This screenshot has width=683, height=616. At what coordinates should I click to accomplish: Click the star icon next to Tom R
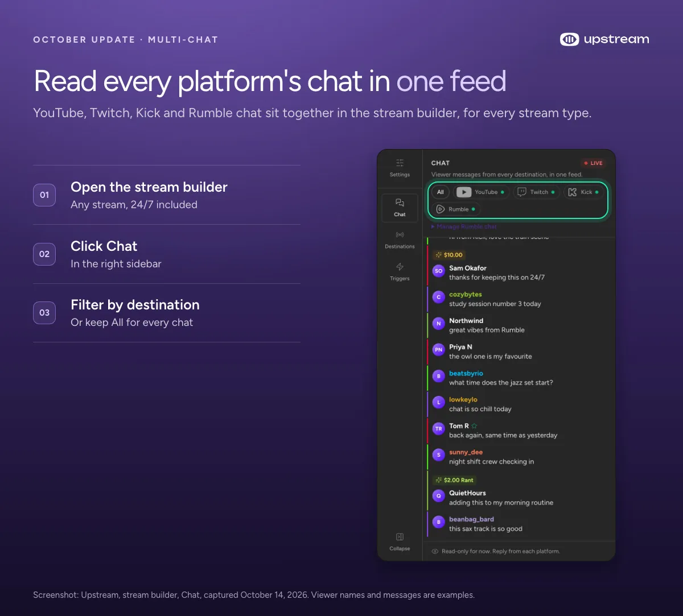pos(474,426)
